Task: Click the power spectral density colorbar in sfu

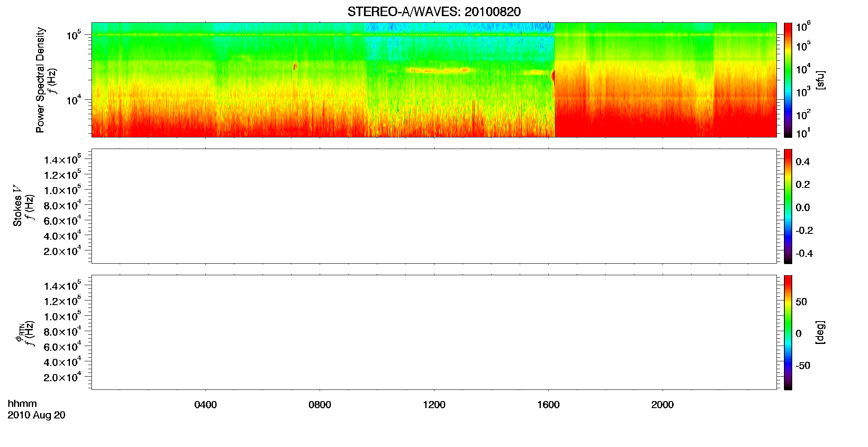Action: point(788,80)
